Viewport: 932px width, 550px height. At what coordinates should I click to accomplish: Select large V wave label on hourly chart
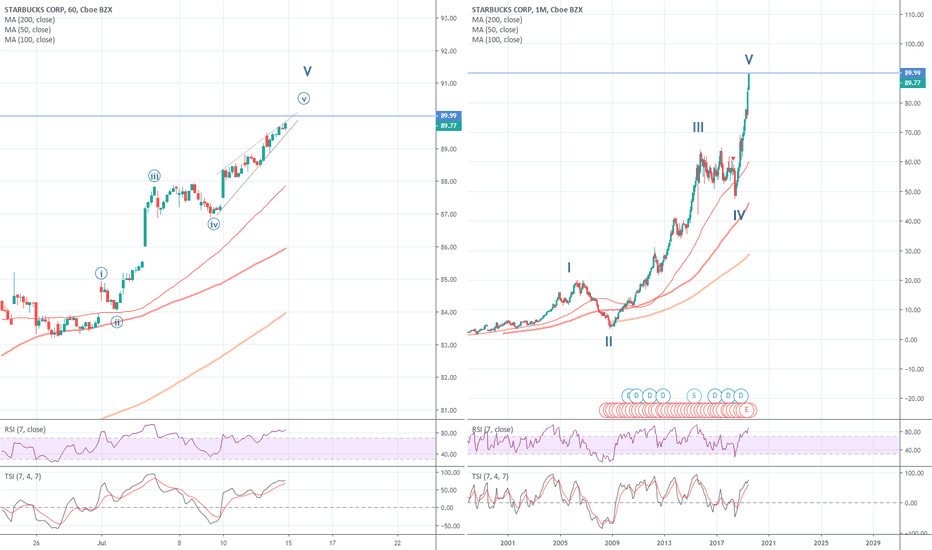[307, 71]
